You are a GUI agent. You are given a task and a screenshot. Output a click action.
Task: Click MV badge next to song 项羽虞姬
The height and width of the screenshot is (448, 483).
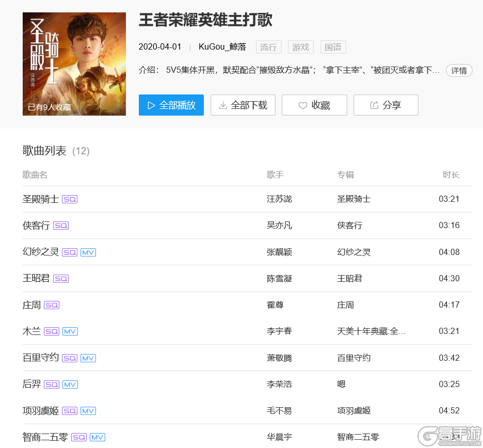pyautogui.click(x=88, y=411)
